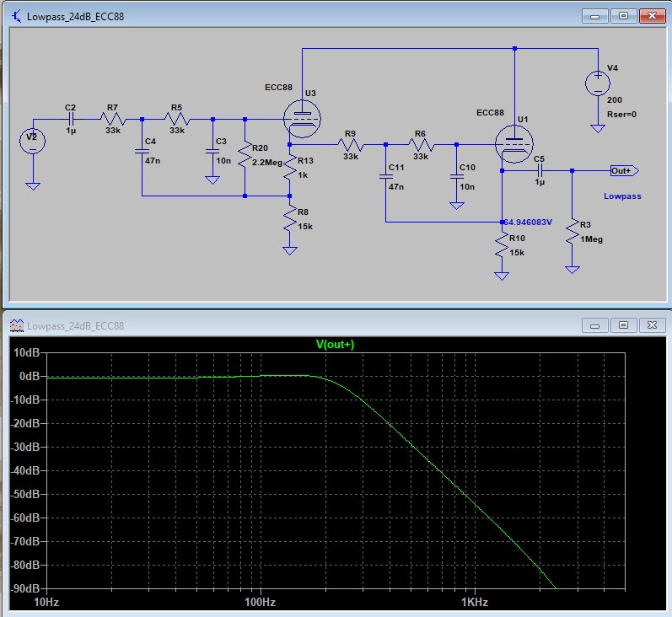Select resistor R20 2.2Meg
672x617 pixels.
click(245, 155)
